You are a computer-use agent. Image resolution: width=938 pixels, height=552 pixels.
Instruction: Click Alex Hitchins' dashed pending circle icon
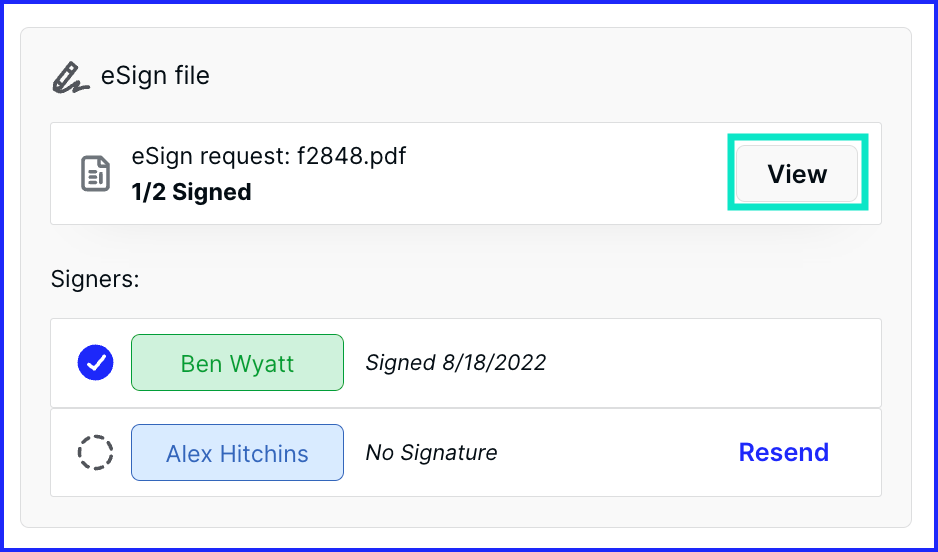(96, 452)
